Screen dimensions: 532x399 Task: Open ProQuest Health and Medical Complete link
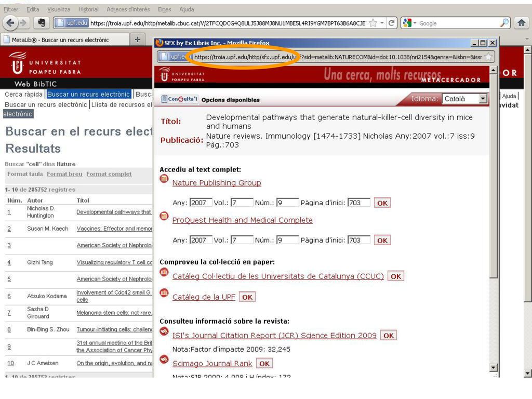[242, 220]
